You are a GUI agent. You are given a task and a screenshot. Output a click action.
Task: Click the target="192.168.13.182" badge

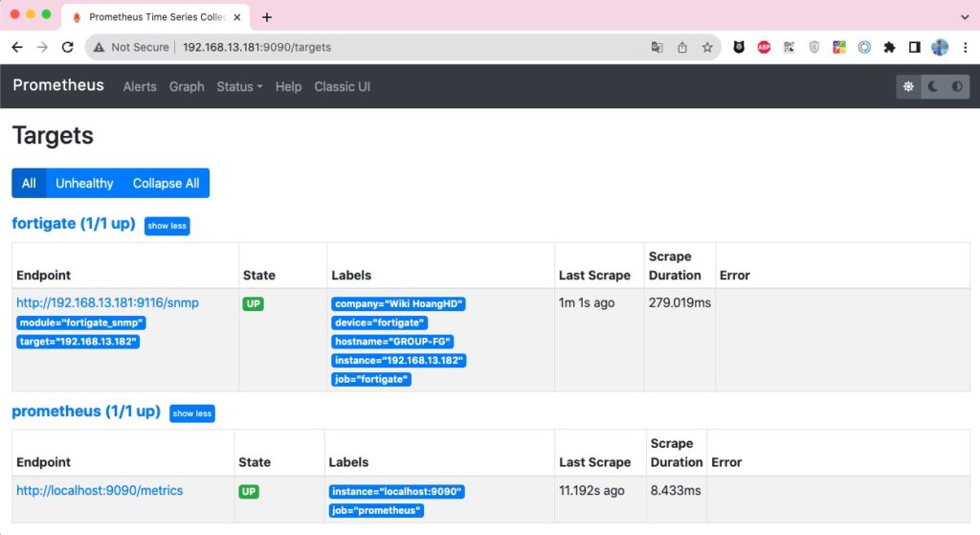(x=78, y=342)
